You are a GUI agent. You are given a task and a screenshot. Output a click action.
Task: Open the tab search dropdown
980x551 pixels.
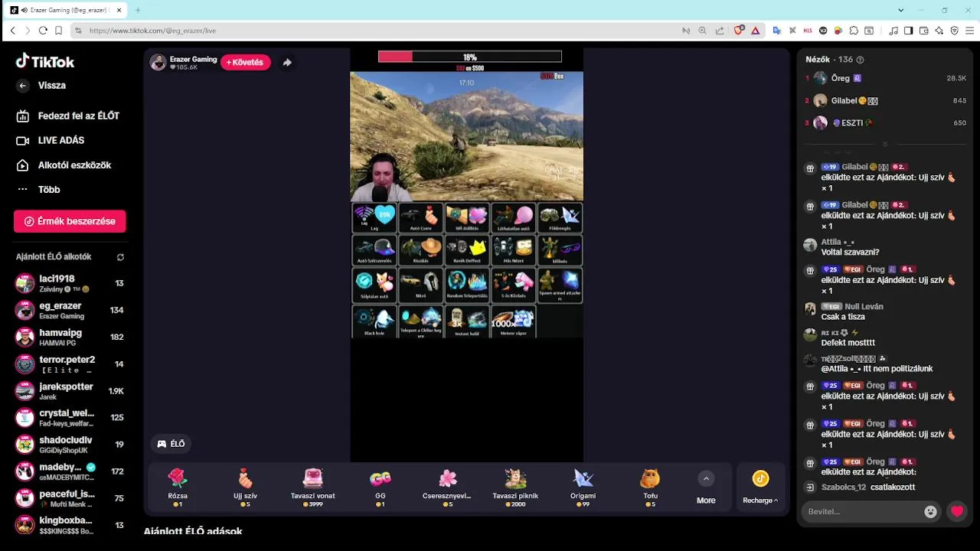[901, 10]
